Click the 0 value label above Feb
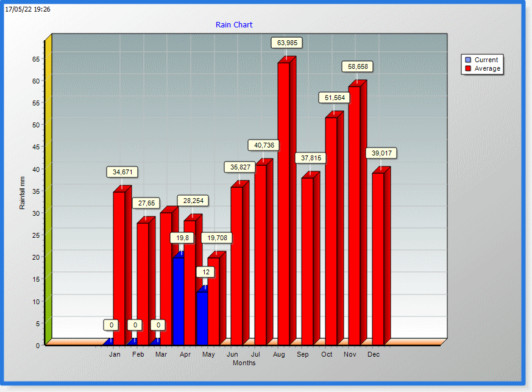 (x=135, y=325)
